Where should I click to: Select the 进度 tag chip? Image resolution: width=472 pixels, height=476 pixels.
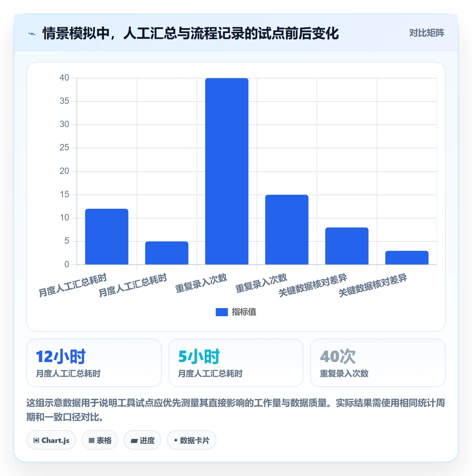tap(142, 440)
